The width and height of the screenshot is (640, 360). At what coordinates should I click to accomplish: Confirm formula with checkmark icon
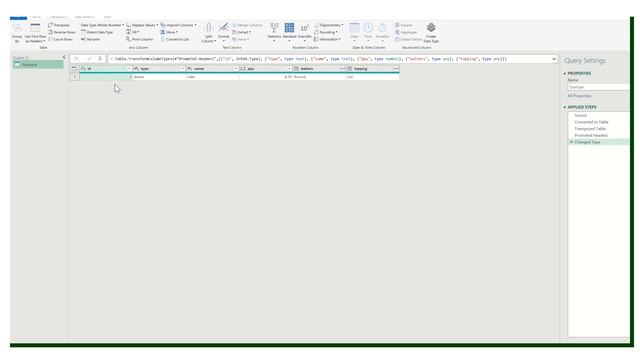tap(89, 59)
